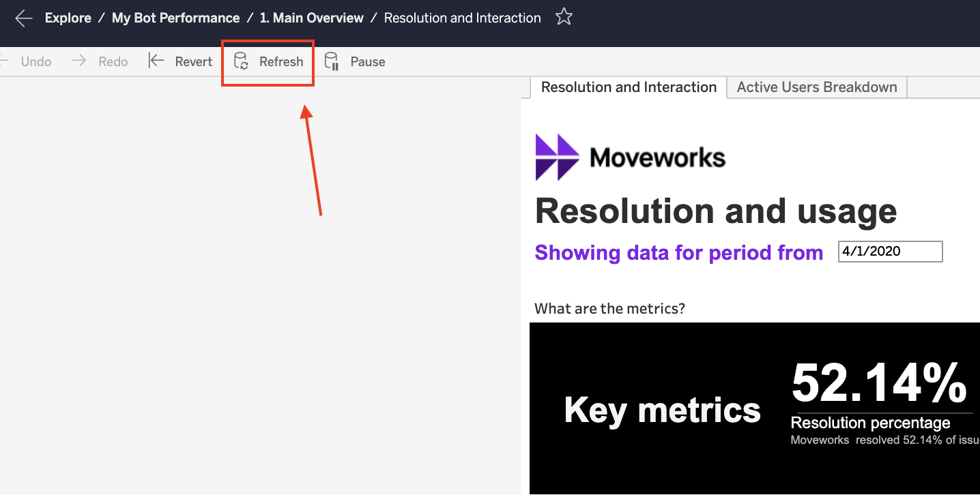Screen dimensions: 980x495
Task: Click the Key metrics heading
Action: click(x=663, y=410)
